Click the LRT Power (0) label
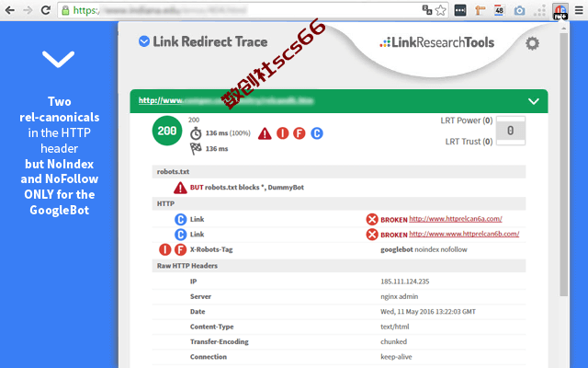 (467, 121)
